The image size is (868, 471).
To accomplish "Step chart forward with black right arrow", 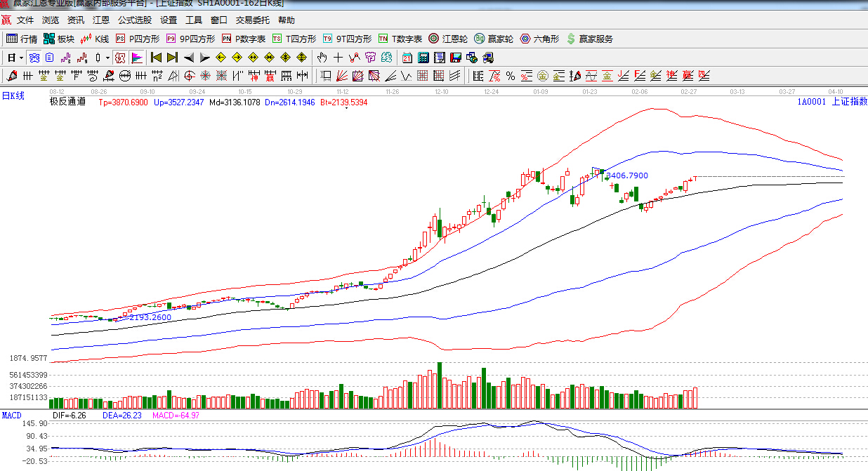I will [204, 58].
